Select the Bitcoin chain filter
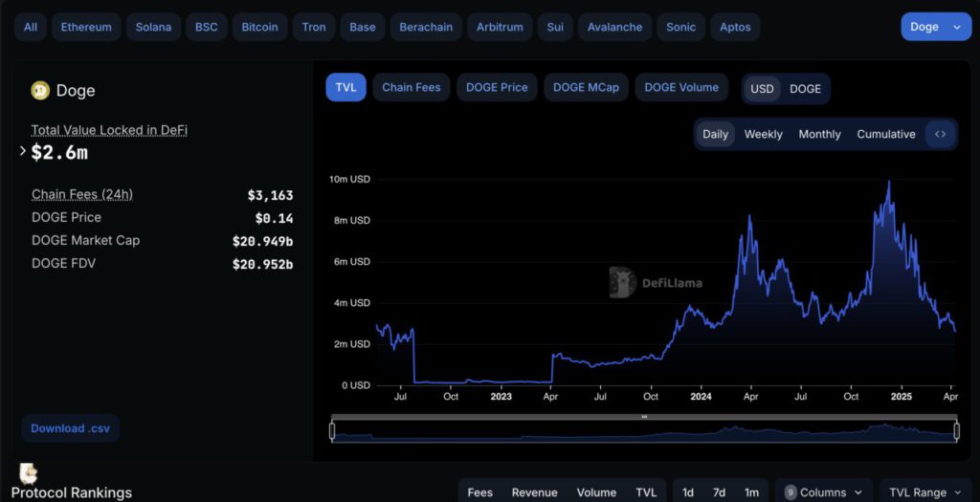 [259, 28]
